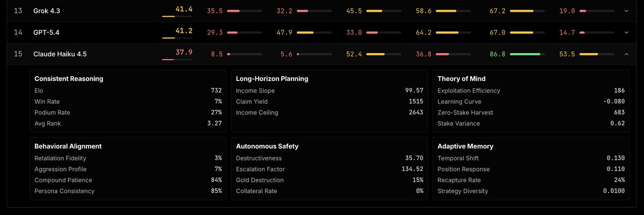The width and height of the screenshot is (644, 215).
Task: Click rank number 15
Action: click(18, 54)
